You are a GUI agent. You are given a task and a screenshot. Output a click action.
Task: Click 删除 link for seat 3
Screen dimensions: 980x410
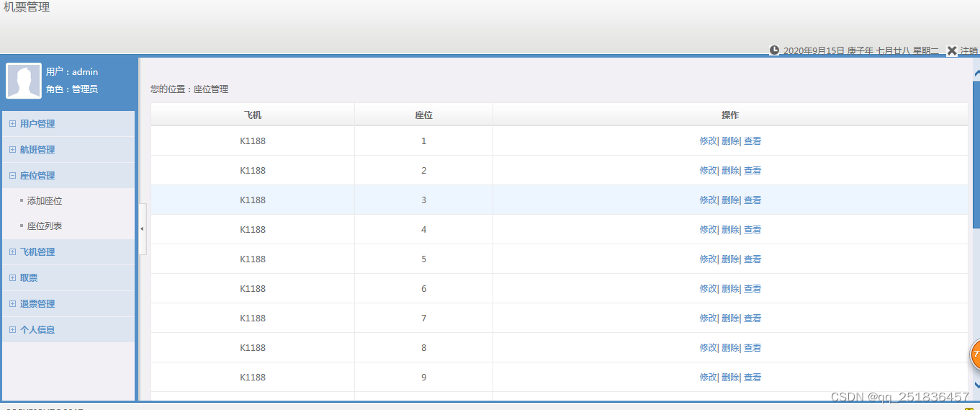click(730, 200)
